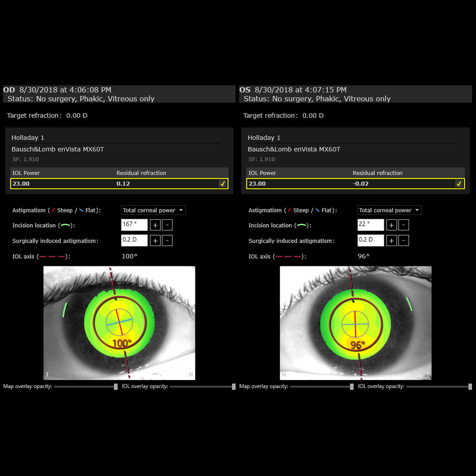The width and height of the screenshot is (476, 476).
Task: Click the OD eye image with 100° axis
Action: point(119,323)
